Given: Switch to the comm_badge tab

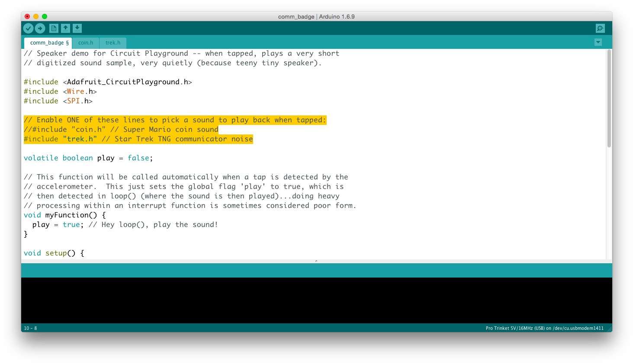Looking at the screenshot, I should pyautogui.click(x=48, y=43).
